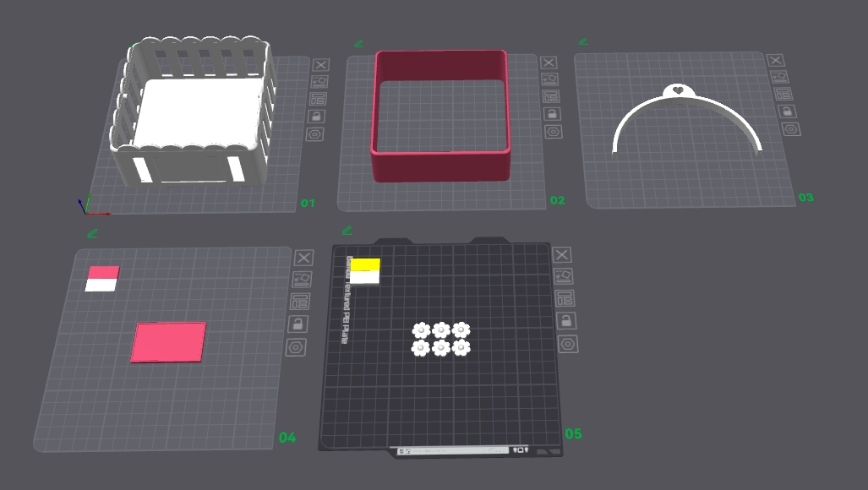Open plate 05 settings hexagon icon
This screenshot has height=490, width=868.
tap(568, 344)
